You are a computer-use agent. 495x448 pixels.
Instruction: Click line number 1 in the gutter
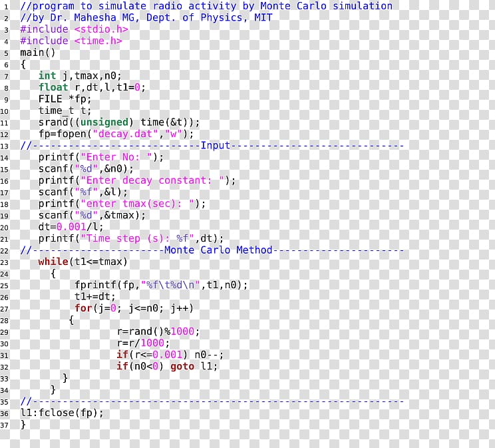click(6, 7)
